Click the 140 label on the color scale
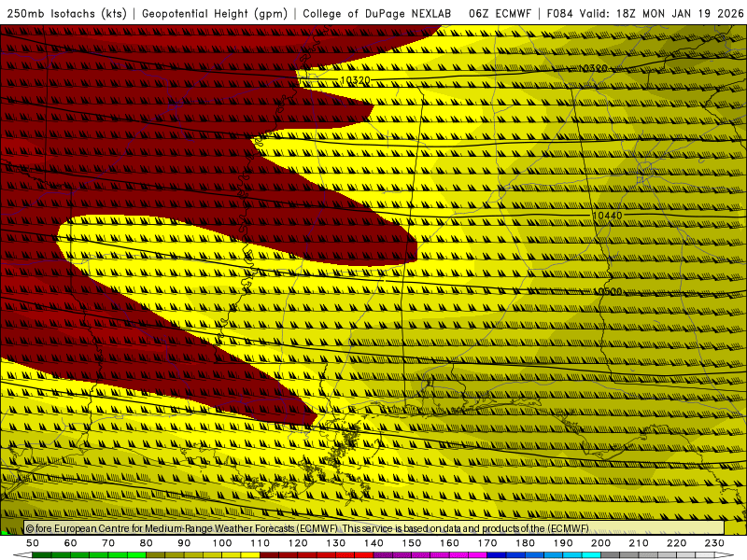747x560 pixels. tap(373, 543)
